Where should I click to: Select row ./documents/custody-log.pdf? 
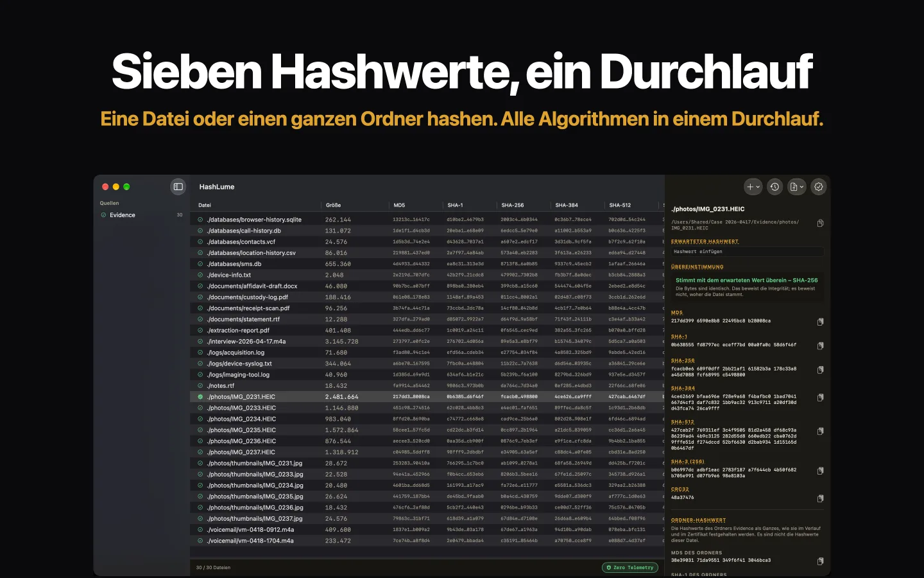[x=427, y=297]
